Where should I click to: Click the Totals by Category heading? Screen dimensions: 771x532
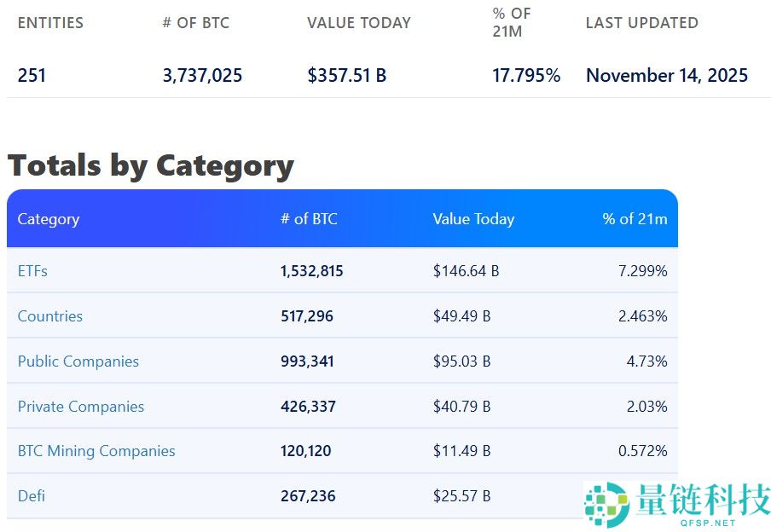point(150,165)
